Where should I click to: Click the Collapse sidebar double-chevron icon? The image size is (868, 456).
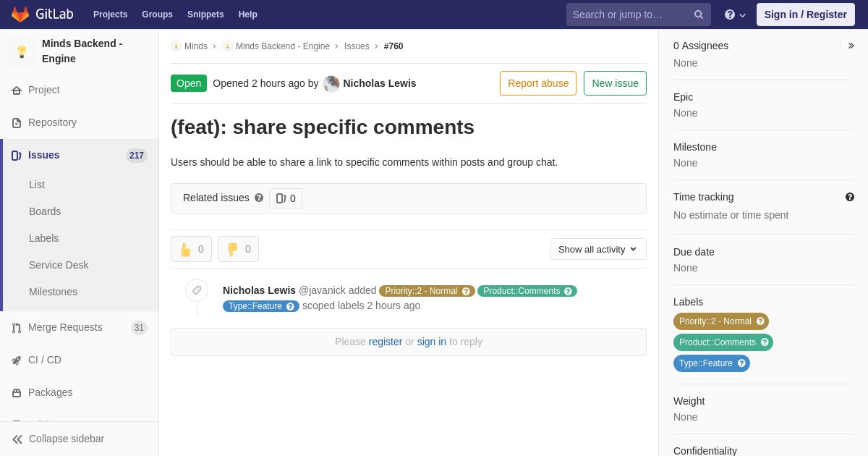[x=17, y=439]
